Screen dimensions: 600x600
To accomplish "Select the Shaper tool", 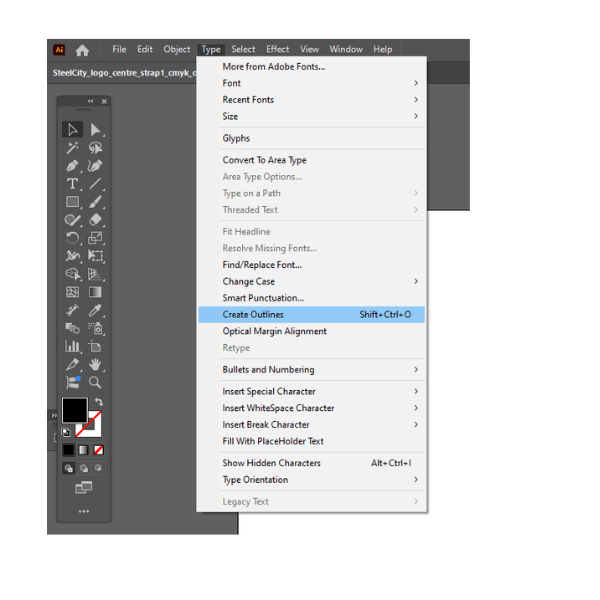I will (72, 220).
